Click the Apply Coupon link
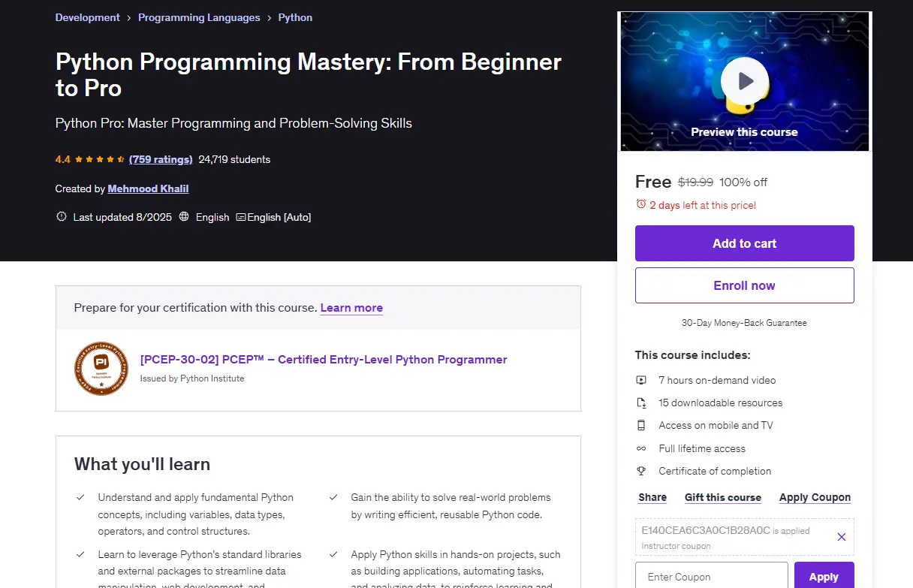The image size is (913, 588). (x=815, y=497)
